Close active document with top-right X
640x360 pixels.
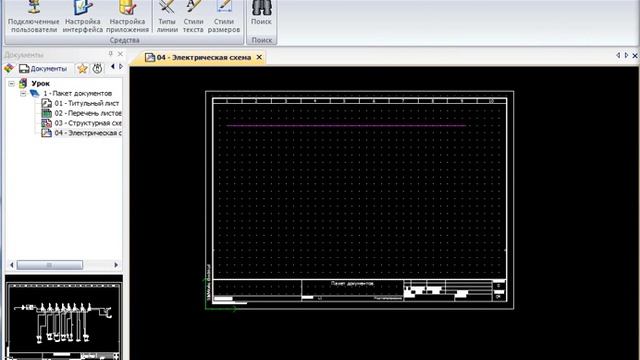(635, 55)
